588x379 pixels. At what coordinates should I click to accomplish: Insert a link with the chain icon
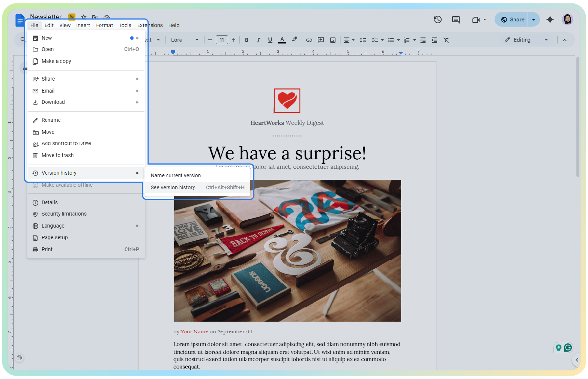pyautogui.click(x=309, y=40)
